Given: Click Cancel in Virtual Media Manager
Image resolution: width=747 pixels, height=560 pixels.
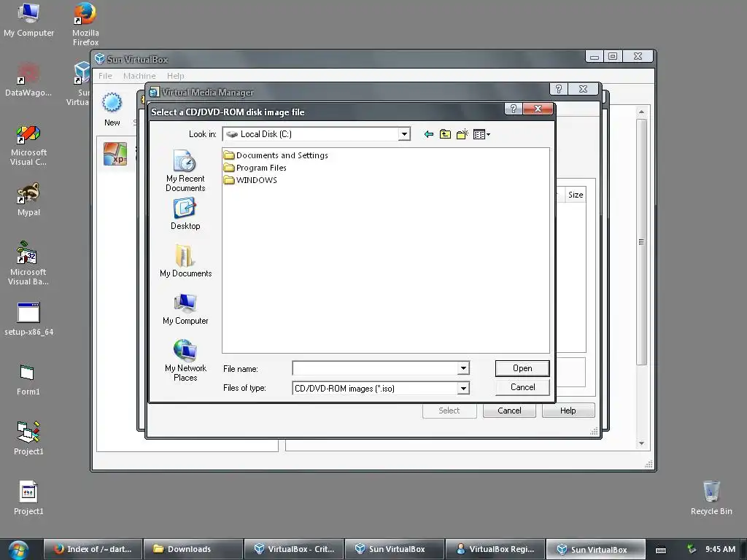Looking at the screenshot, I should click(x=509, y=411).
